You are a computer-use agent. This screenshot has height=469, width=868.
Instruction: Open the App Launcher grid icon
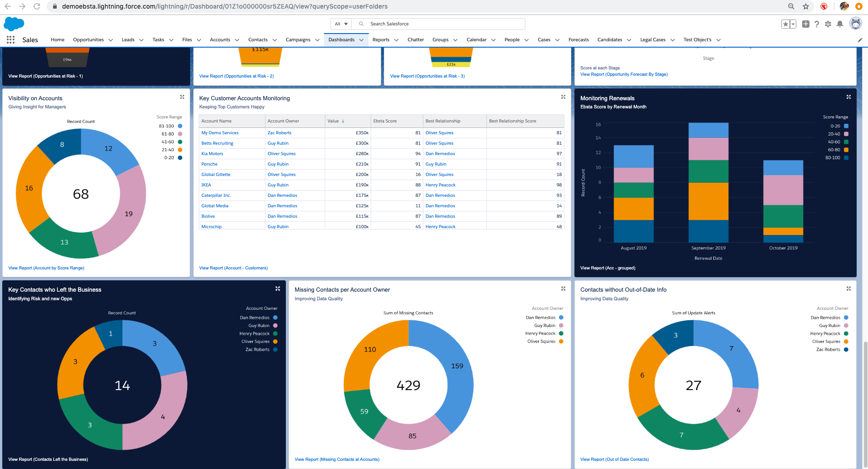click(x=10, y=40)
